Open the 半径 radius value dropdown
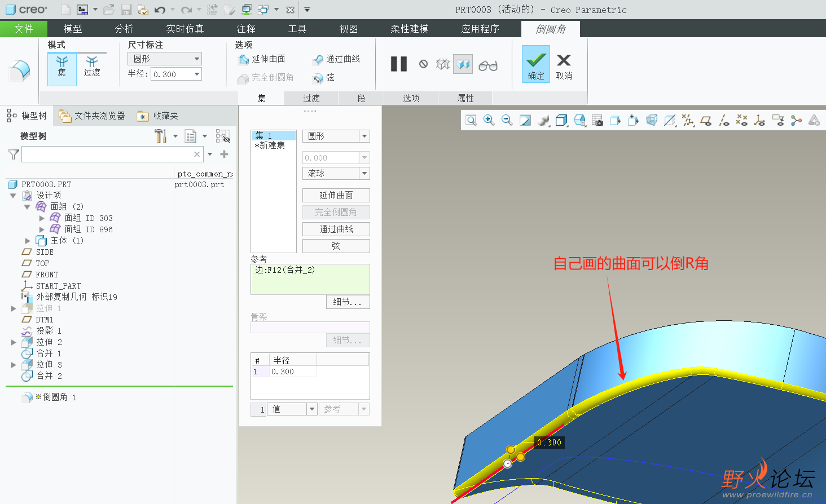Viewport: 826px width, 504px height. [197, 74]
